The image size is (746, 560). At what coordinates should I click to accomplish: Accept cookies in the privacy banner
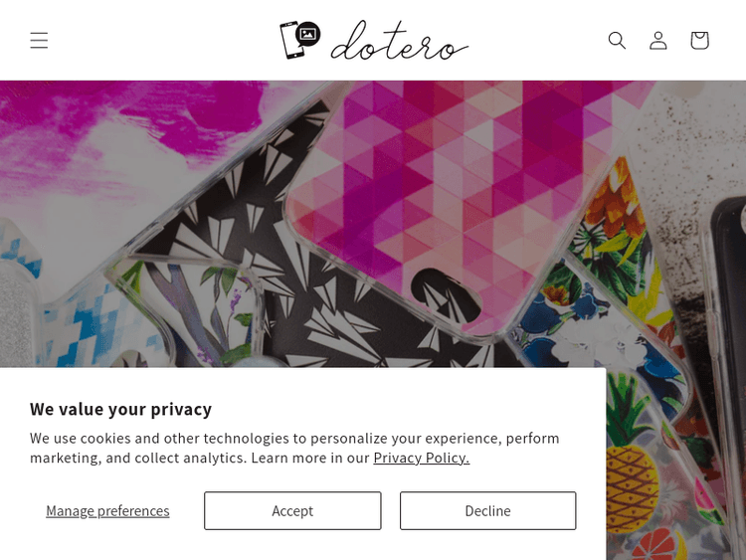292,510
